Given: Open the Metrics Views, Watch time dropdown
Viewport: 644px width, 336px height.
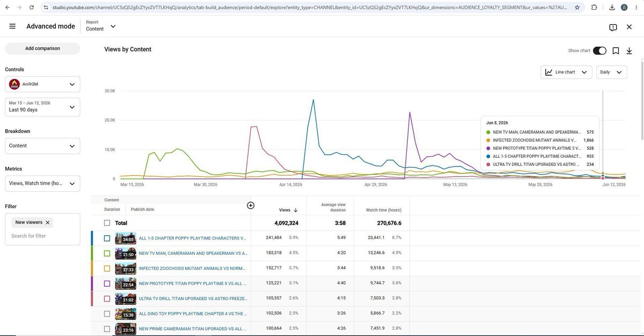Looking at the screenshot, I should tap(42, 184).
